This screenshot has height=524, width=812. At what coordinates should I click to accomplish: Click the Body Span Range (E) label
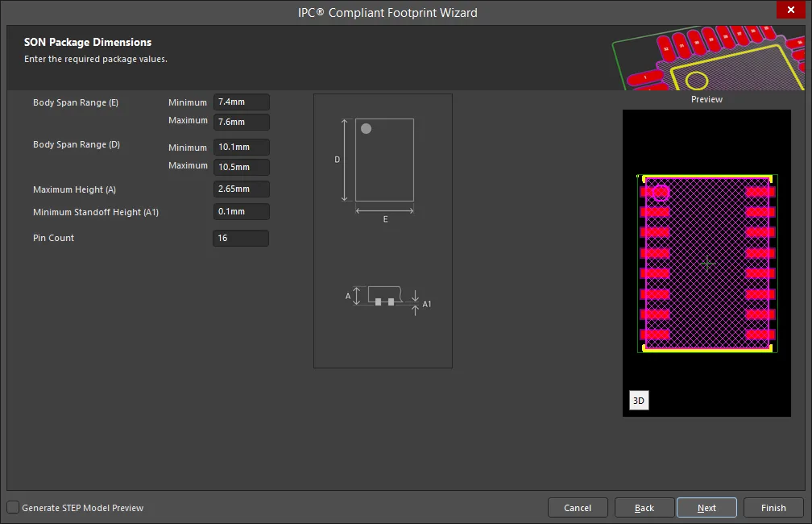click(x=76, y=102)
